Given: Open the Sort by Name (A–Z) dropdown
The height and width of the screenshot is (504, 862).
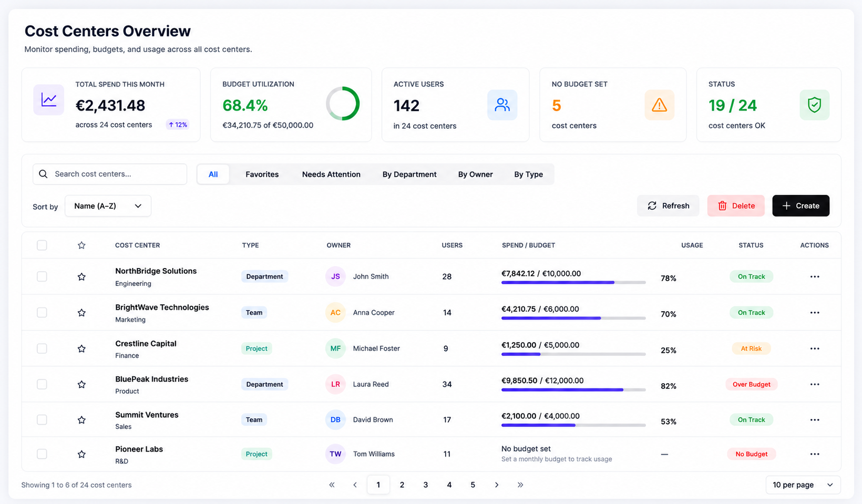Looking at the screenshot, I should coord(108,206).
